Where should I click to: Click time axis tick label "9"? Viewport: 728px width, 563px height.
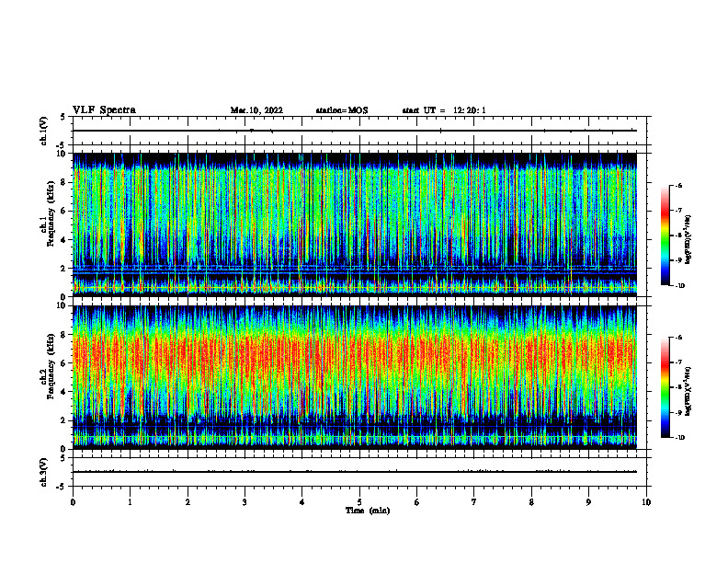pos(588,502)
